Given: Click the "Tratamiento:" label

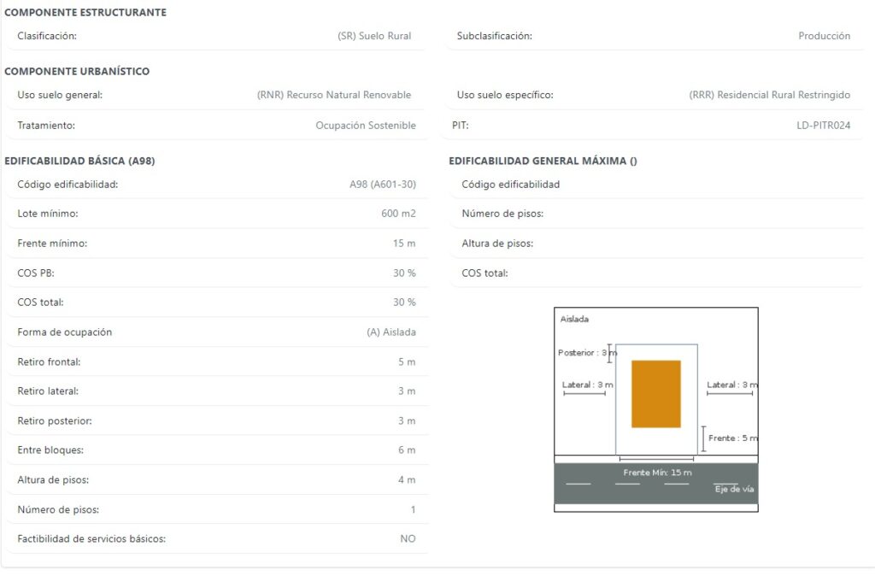Looking at the screenshot, I should (x=46, y=126).
